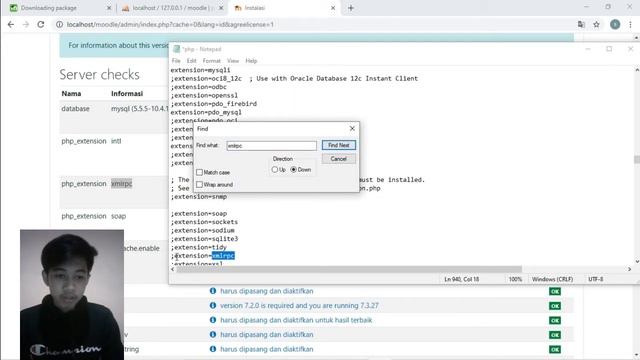640x360 pixels.
Task: Open Notepad Edit menu
Action: tap(191, 61)
